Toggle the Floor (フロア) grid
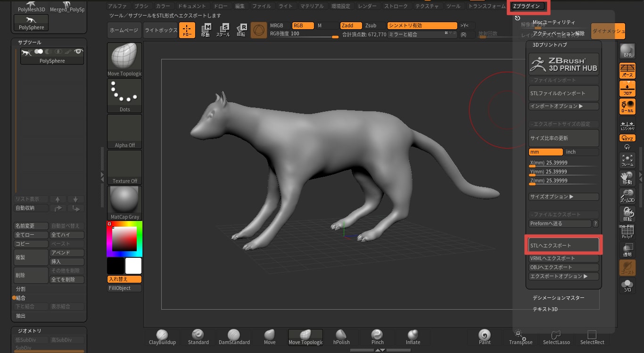The image size is (644, 353). point(627,89)
